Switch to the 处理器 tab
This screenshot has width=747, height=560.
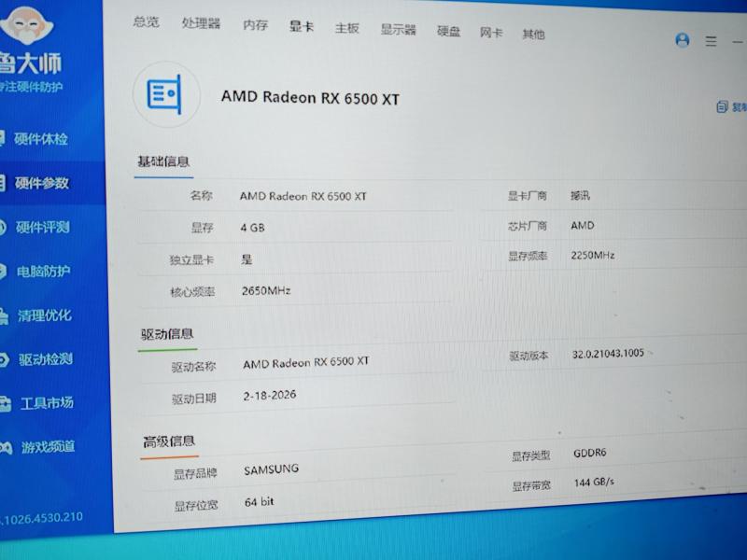(x=201, y=23)
